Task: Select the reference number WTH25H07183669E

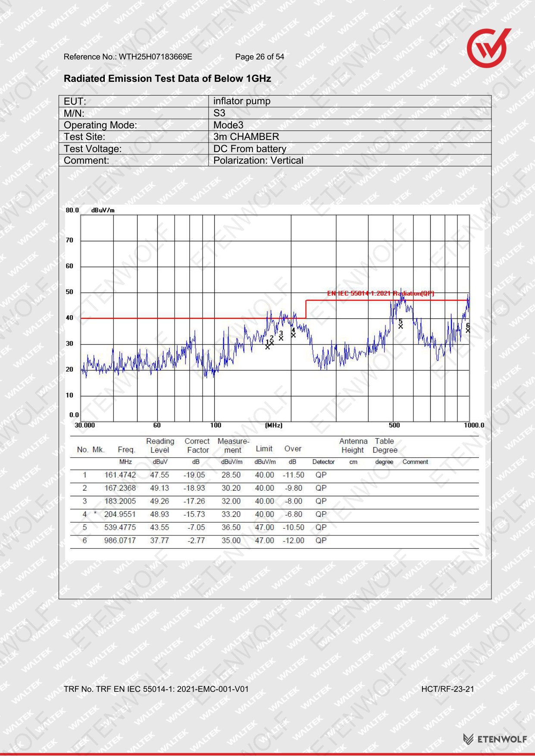Action: coord(156,57)
